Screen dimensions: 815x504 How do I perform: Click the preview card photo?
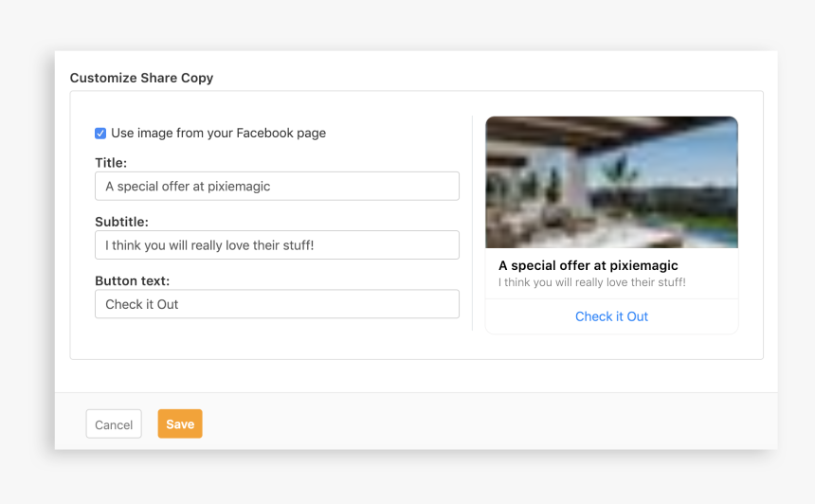pos(611,182)
